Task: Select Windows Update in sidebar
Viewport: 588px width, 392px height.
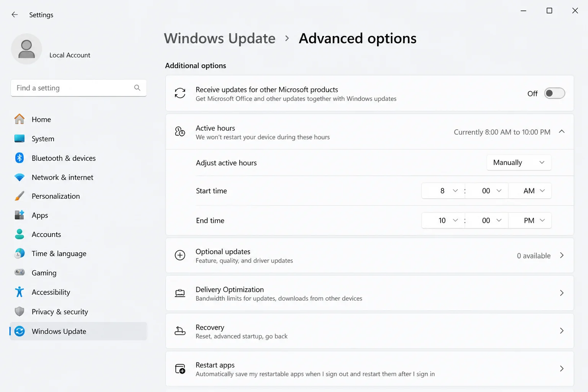Action: pos(78,331)
